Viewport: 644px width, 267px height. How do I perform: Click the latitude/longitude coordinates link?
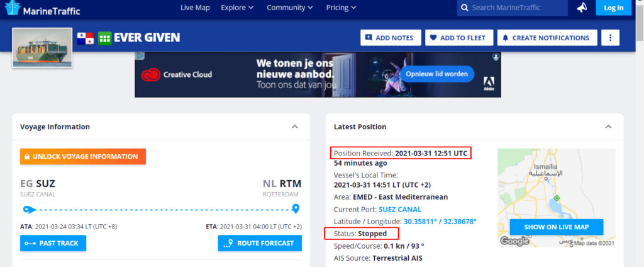440,221
